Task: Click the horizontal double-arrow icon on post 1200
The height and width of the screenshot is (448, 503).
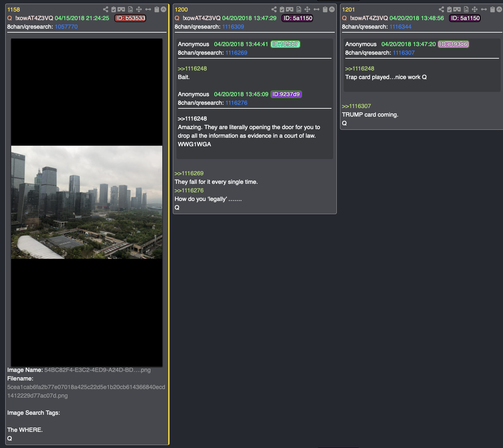Action: pyautogui.click(x=316, y=10)
